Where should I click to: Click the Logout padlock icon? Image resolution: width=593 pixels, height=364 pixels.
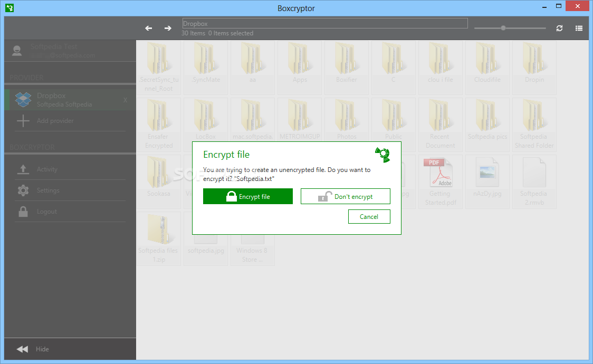[23, 212]
